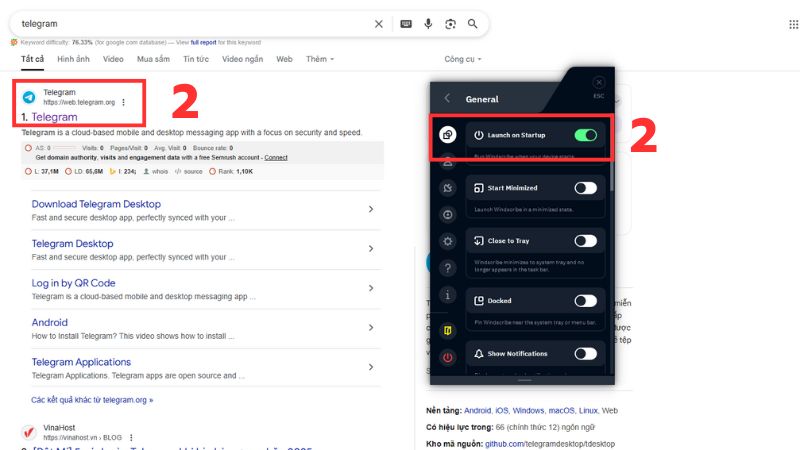Expand the Thêm search filter menu
The width and height of the screenshot is (800, 450).
(x=320, y=59)
